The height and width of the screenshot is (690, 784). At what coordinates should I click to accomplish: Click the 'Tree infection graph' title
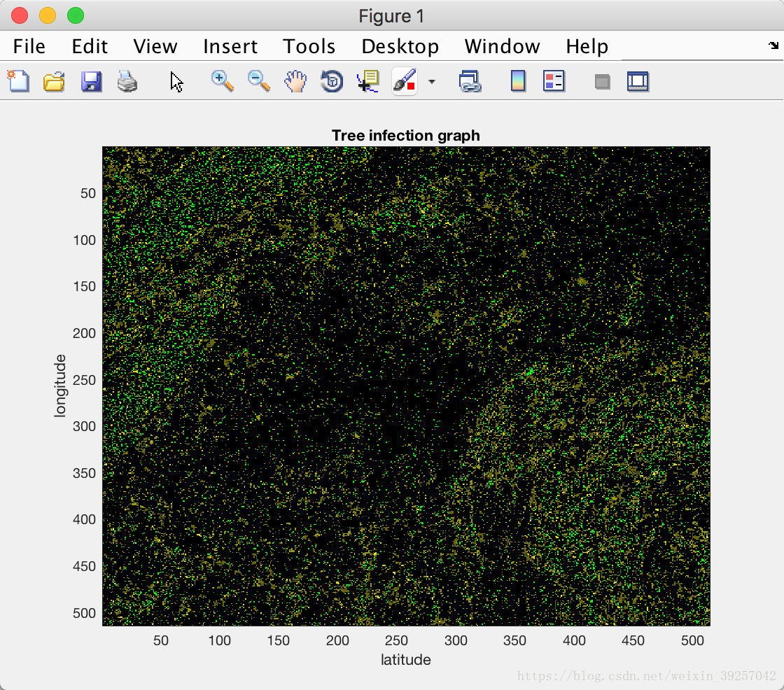[405, 136]
